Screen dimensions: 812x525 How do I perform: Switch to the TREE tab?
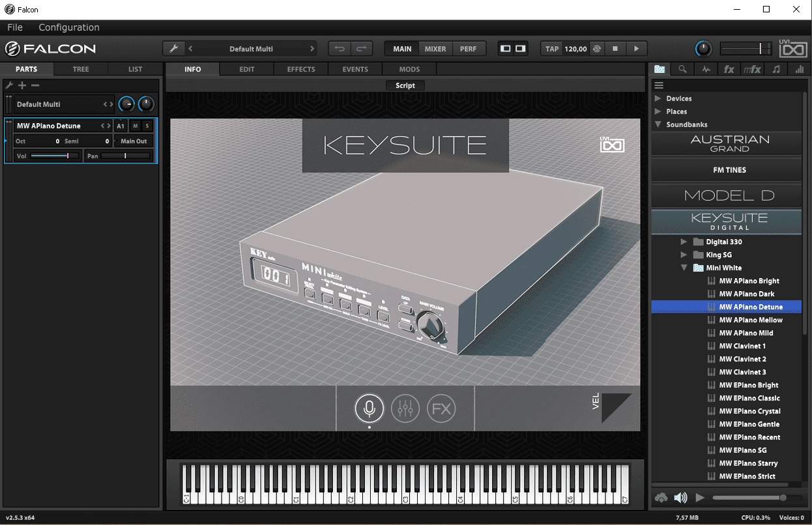tap(81, 69)
